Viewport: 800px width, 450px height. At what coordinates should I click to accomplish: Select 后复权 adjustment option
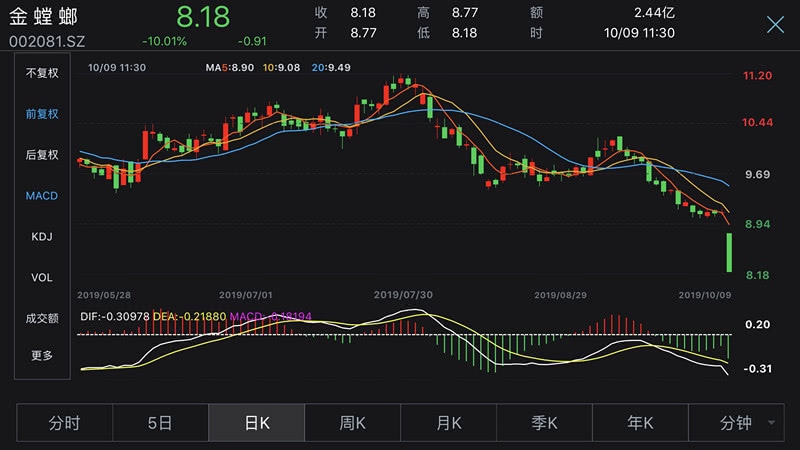coord(42,155)
